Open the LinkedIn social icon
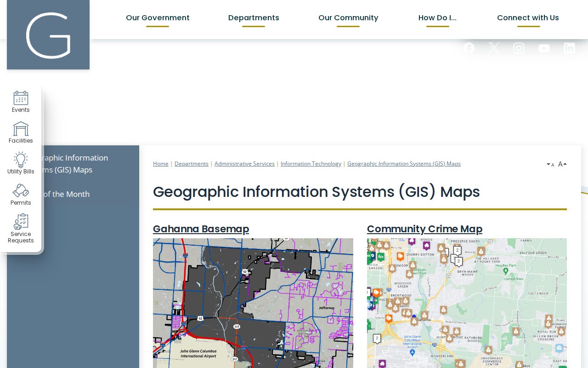Image resolution: width=588 pixels, height=368 pixels. (x=569, y=48)
